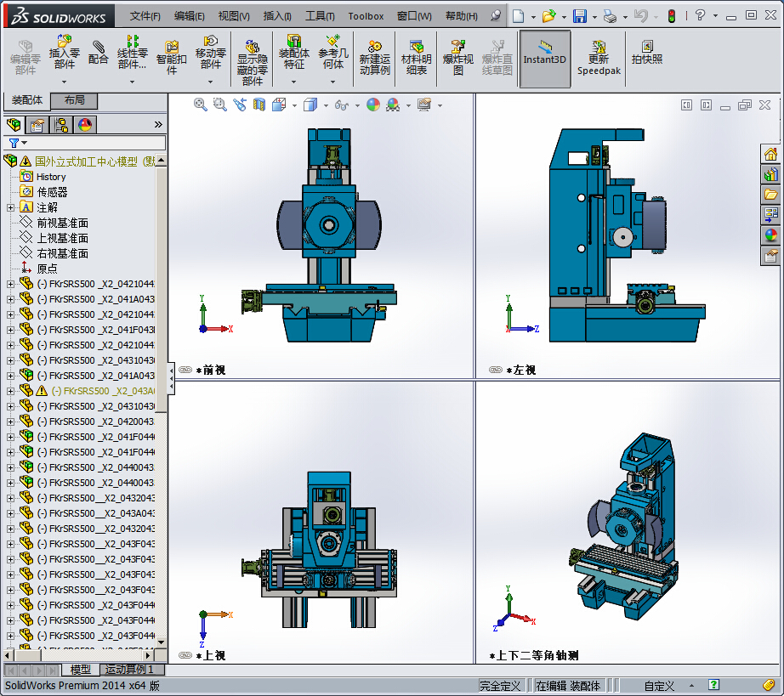Click the New document icon
This screenshot has height=696, width=784.
pos(519,16)
